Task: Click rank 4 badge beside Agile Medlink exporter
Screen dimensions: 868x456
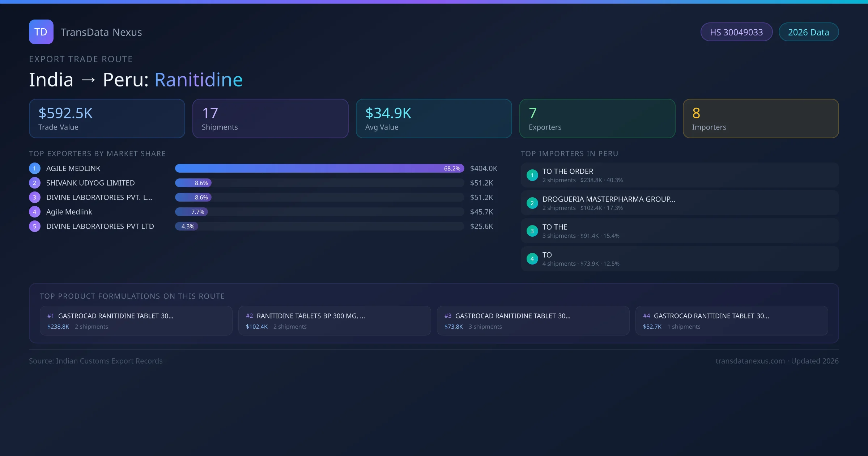Action: pyautogui.click(x=35, y=212)
